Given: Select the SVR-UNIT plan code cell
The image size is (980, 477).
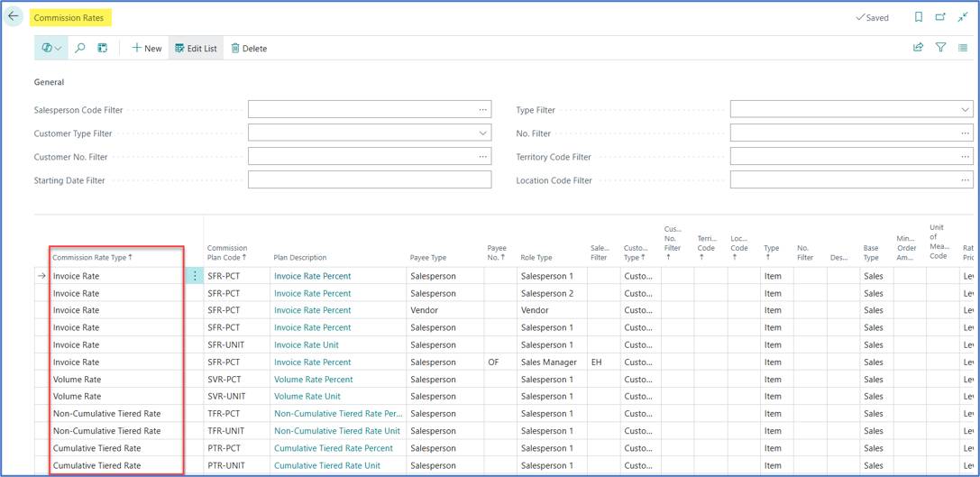Looking at the screenshot, I should 237,397.
